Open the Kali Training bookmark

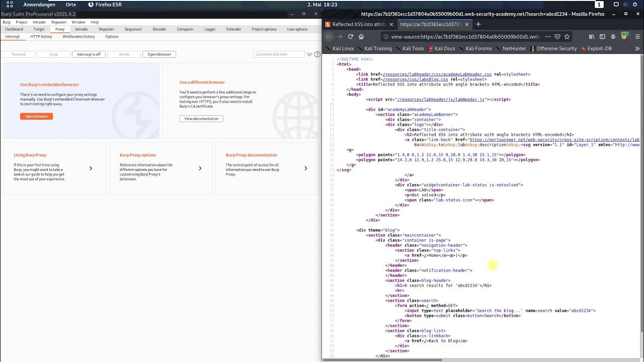click(x=374, y=48)
